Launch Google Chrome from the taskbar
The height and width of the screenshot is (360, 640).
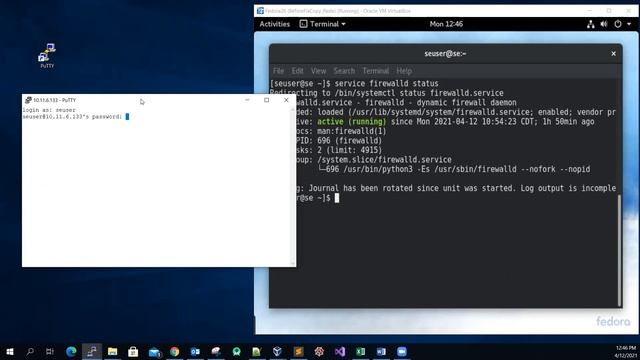click(x=175, y=351)
